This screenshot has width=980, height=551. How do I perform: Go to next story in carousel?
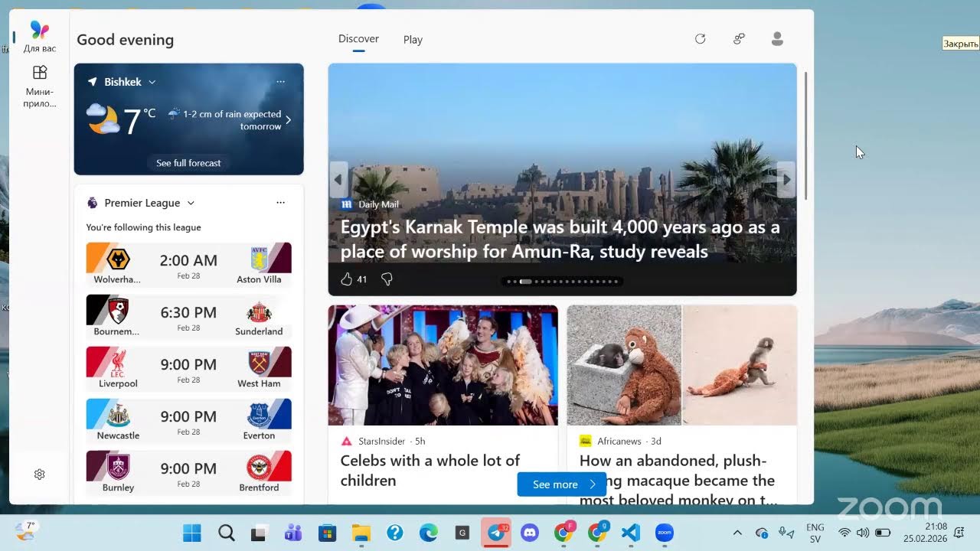(786, 180)
